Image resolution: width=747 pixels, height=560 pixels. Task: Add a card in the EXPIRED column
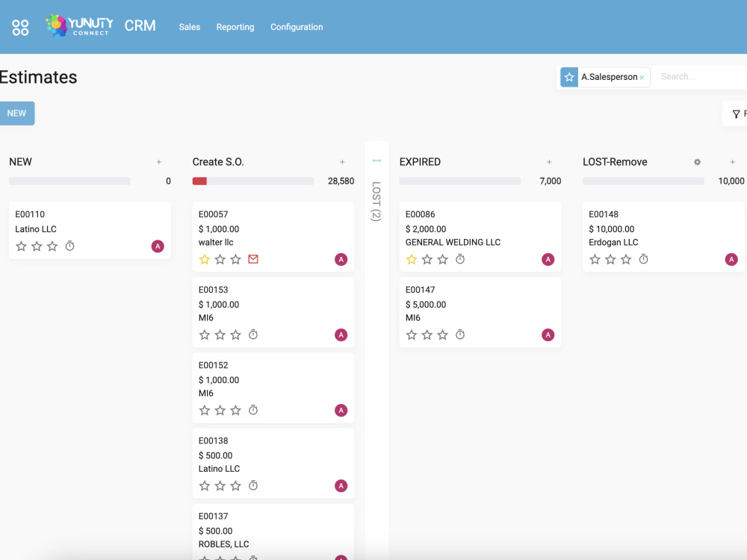(x=549, y=162)
